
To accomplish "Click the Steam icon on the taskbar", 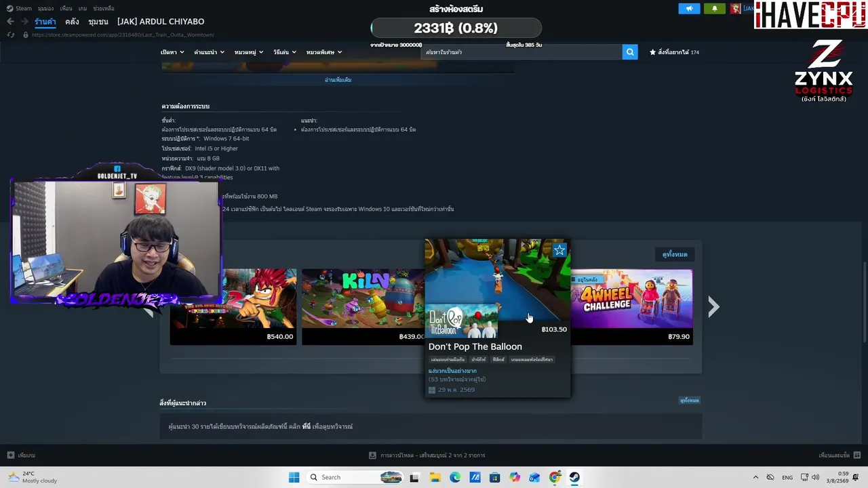I will click(574, 477).
